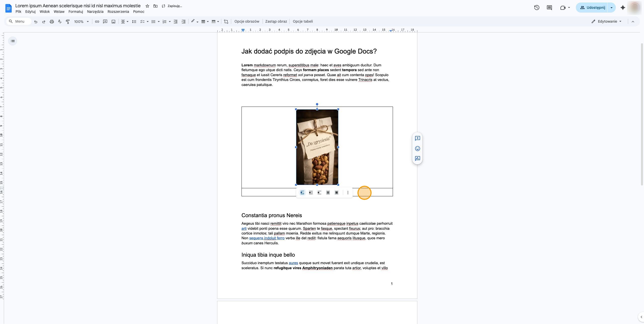
Task: Open the text alignment dropdown
Action: point(125,22)
